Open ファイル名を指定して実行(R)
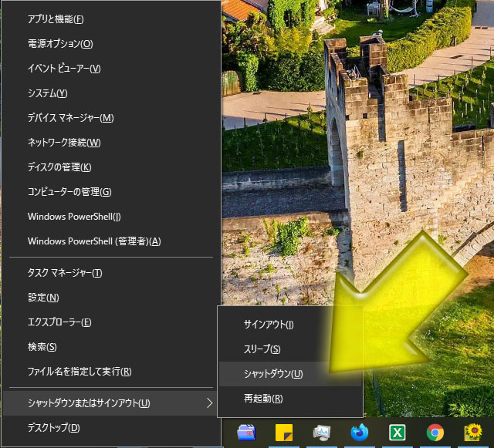 [x=111, y=372]
